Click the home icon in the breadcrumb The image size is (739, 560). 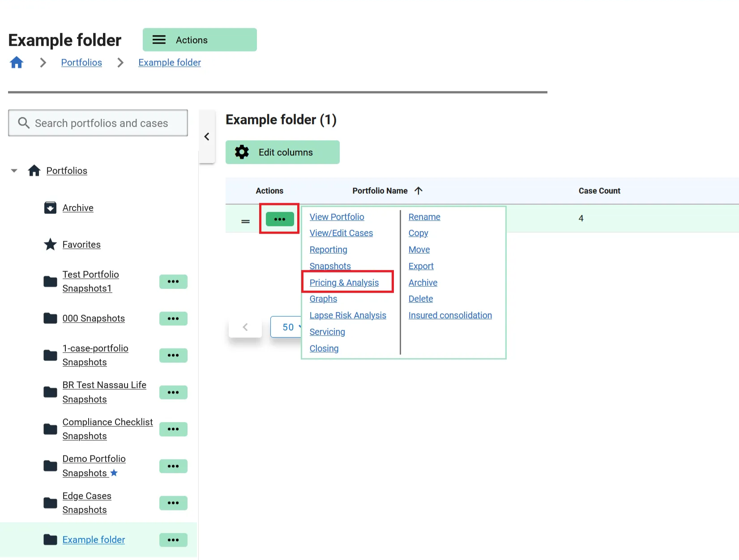[17, 63]
